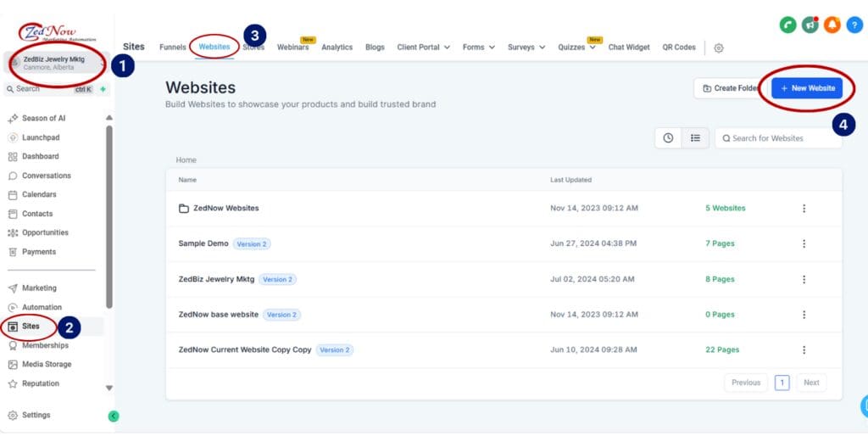Open three-dot menu for Sample Demo

pos(804,243)
